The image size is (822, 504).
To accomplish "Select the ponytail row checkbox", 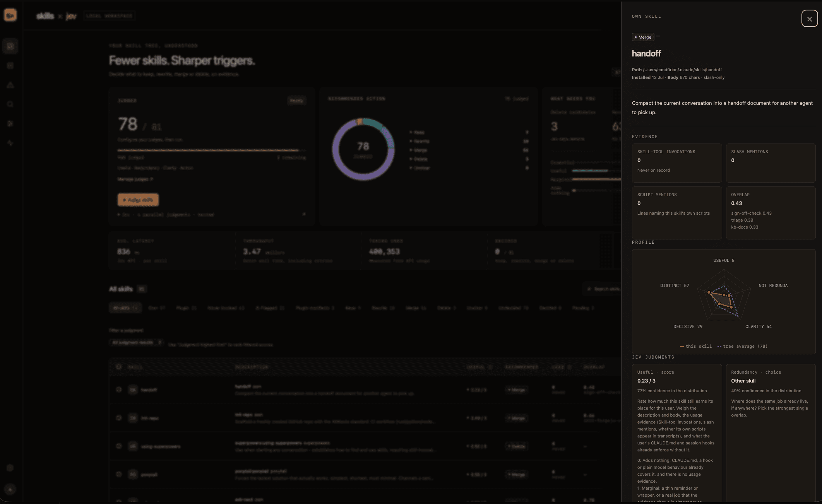I will click(119, 474).
